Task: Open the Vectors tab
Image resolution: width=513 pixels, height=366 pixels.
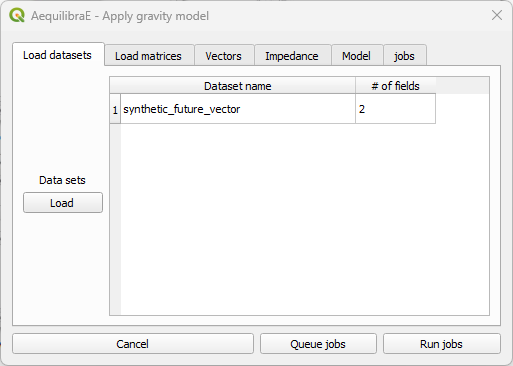Action: coord(224,56)
